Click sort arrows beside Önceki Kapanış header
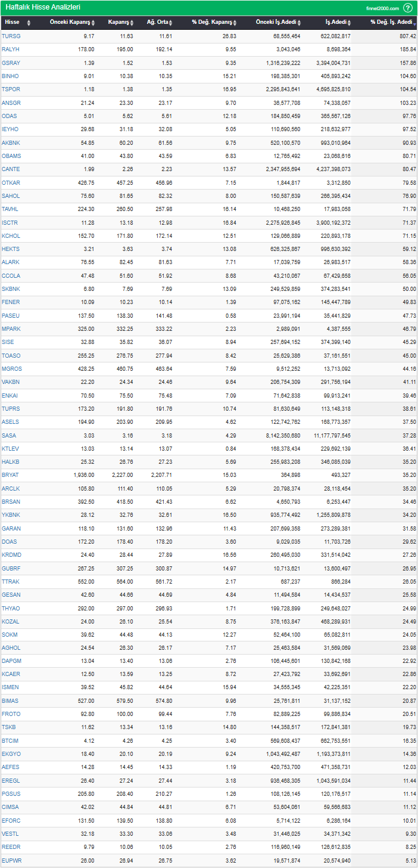This screenshot has width=418, height=868. 92,23
